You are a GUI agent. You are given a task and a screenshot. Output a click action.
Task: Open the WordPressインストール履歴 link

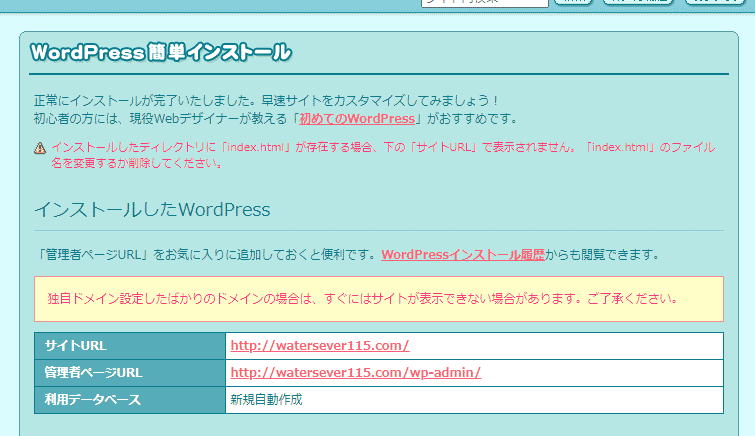pos(463,254)
